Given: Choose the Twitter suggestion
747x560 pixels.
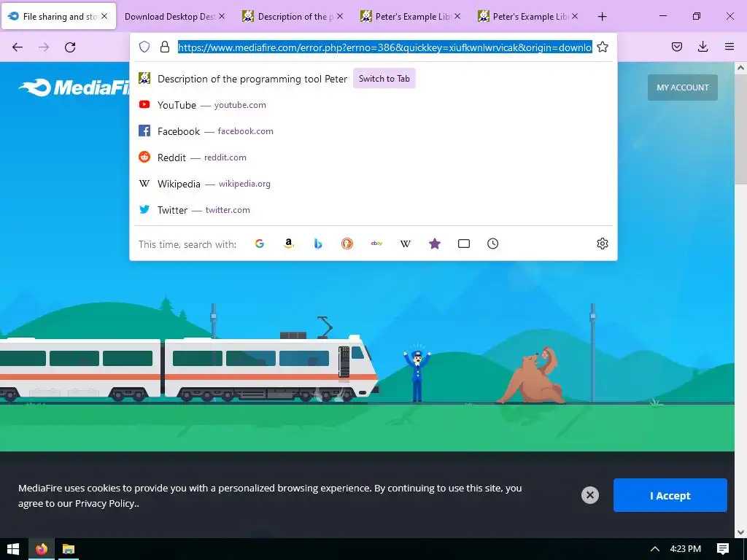Looking at the screenshot, I should pyautogui.click(x=373, y=209).
